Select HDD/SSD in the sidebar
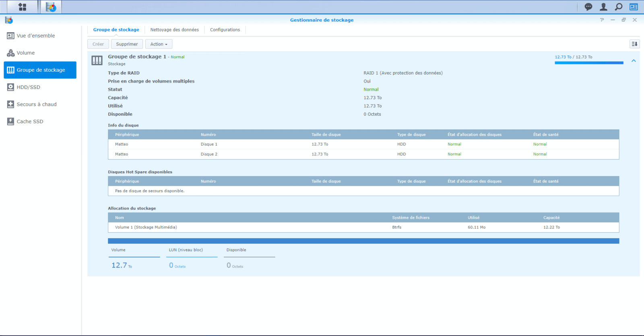The width and height of the screenshot is (644, 336). 28,87
